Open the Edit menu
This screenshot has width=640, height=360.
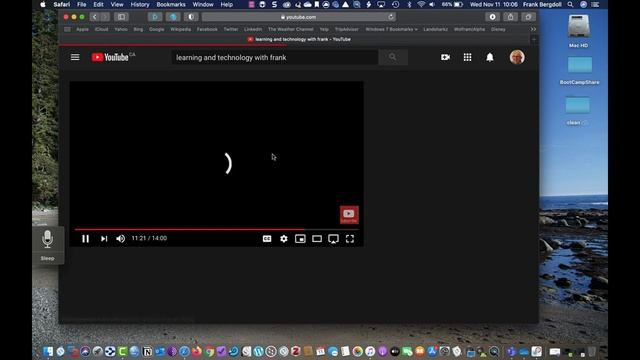click(98, 4)
